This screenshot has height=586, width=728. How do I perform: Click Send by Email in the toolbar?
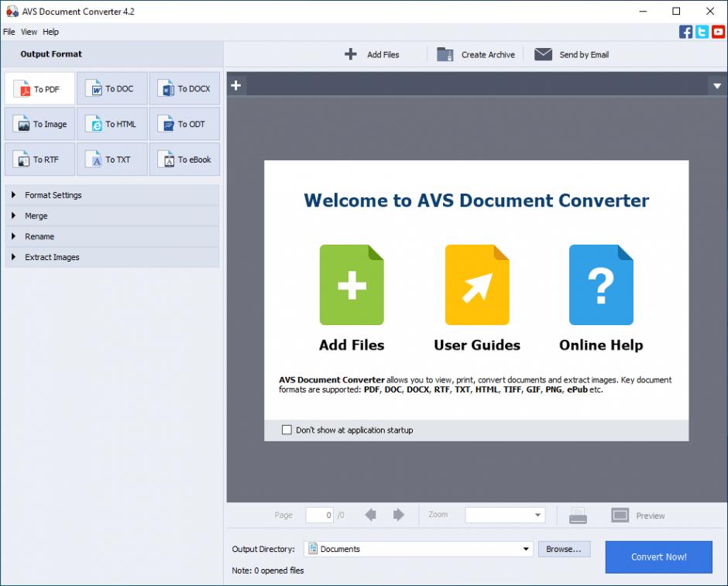[x=572, y=54]
